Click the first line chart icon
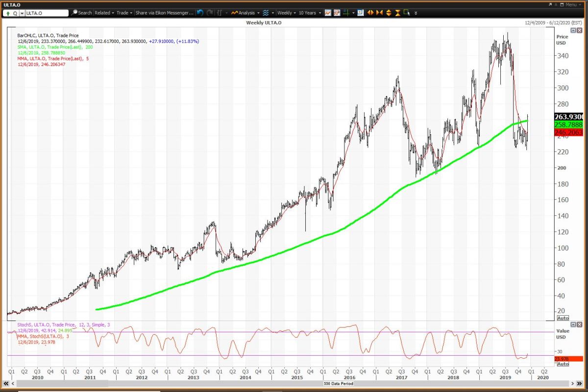Viewport: 588px width, 392px height. [328, 13]
